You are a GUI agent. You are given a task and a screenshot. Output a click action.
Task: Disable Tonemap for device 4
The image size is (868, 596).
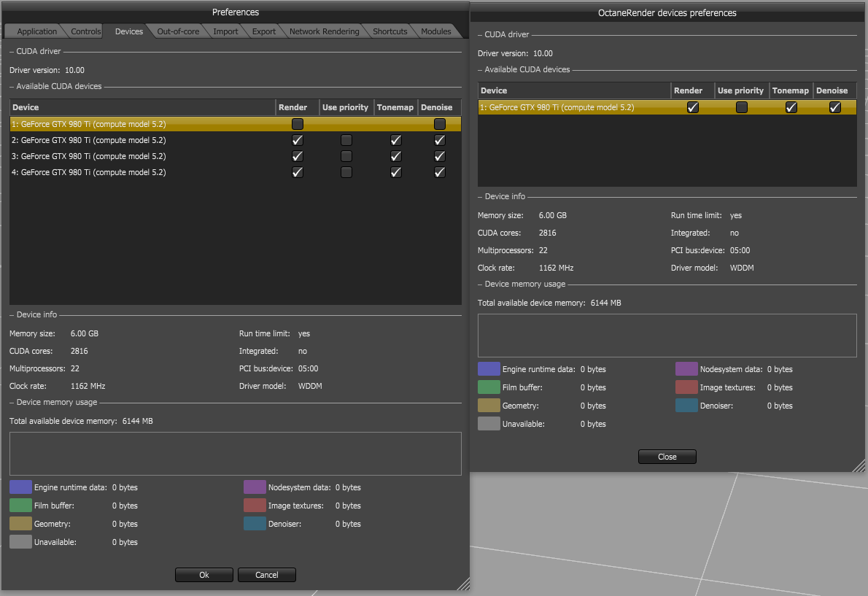[x=395, y=172]
